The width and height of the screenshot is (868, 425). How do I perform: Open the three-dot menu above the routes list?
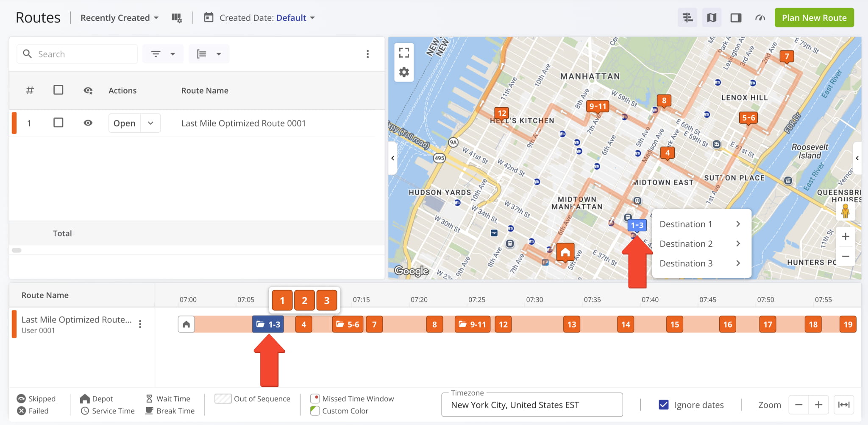368,54
